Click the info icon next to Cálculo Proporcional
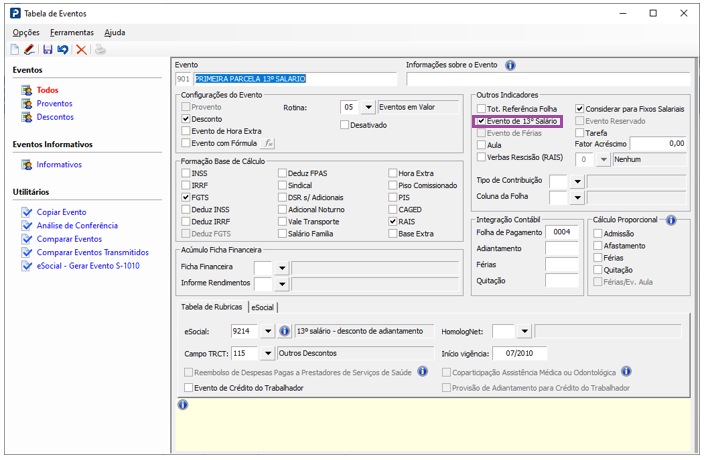Screen dimensions: 704x460 [x=671, y=219]
